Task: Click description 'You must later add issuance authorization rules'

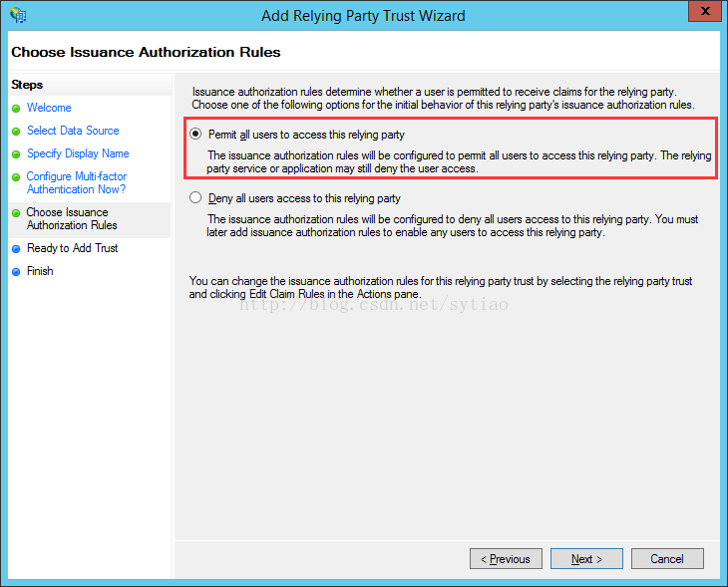Action: 452,225
